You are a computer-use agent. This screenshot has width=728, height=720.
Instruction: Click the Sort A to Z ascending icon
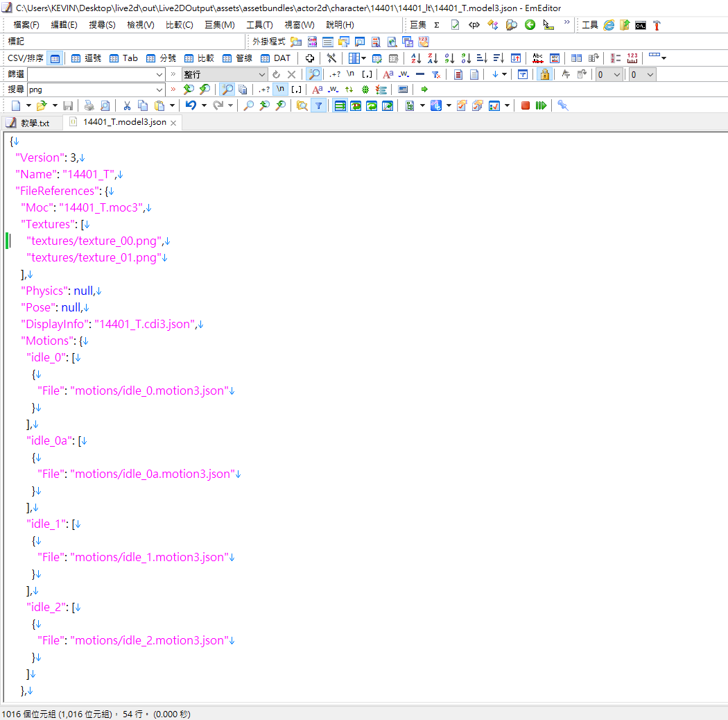point(416,58)
